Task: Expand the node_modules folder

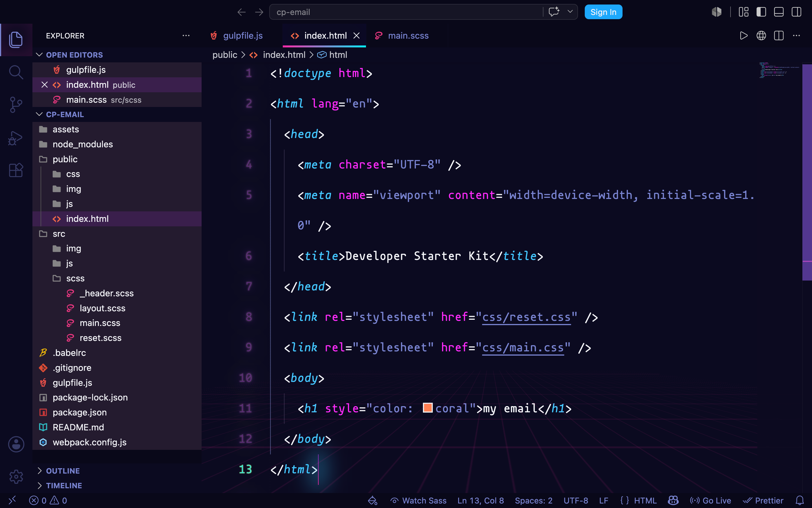Action: [x=117, y=144]
